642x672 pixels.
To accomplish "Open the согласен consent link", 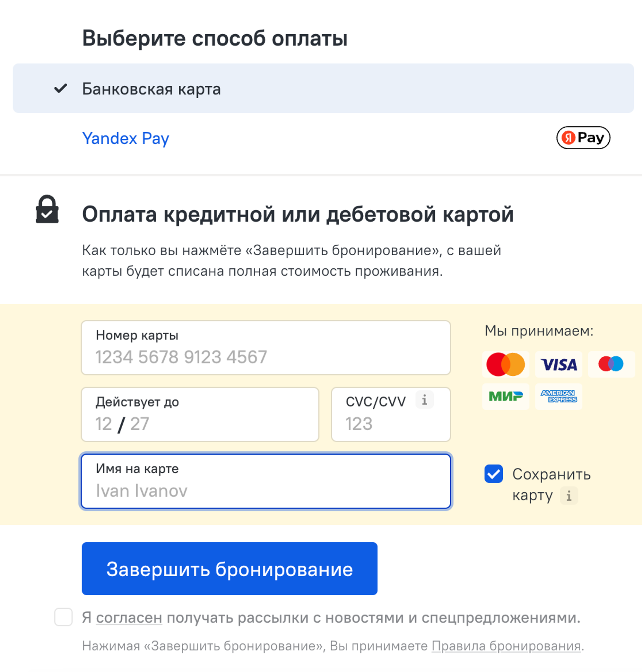I will (x=129, y=618).
